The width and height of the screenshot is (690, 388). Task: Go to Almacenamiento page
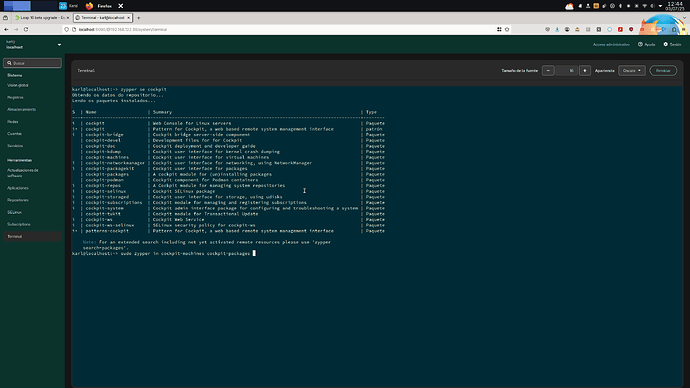pos(22,109)
